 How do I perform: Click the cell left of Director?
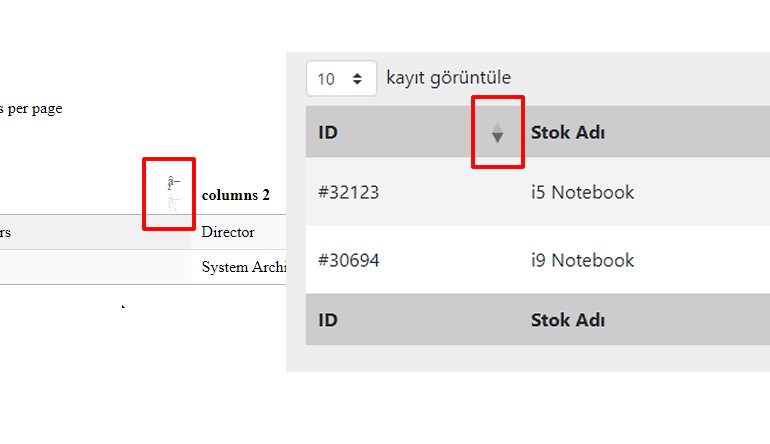click(x=90, y=232)
